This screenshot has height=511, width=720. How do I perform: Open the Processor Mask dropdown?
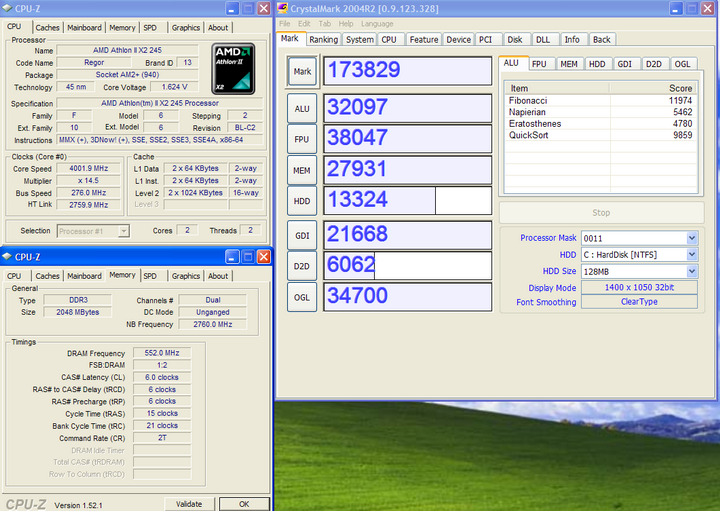point(692,238)
